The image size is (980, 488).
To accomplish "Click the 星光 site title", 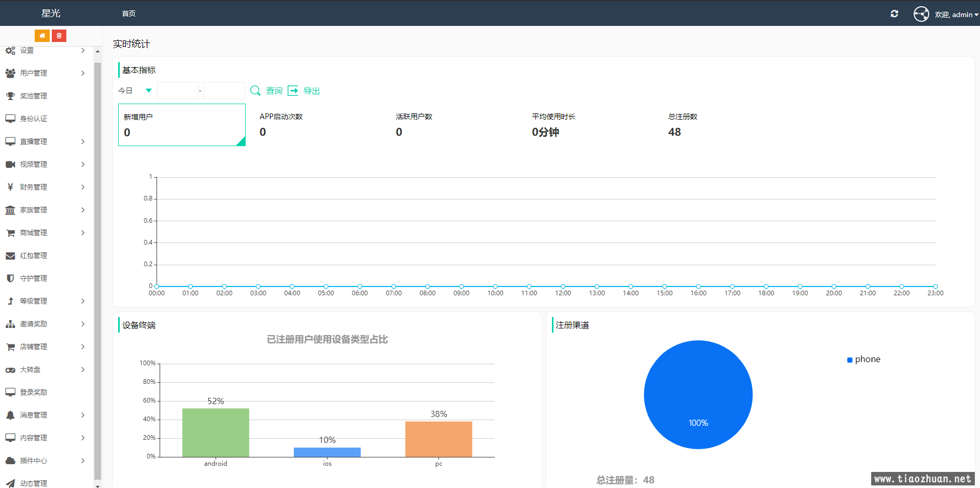I will [51, 13].
